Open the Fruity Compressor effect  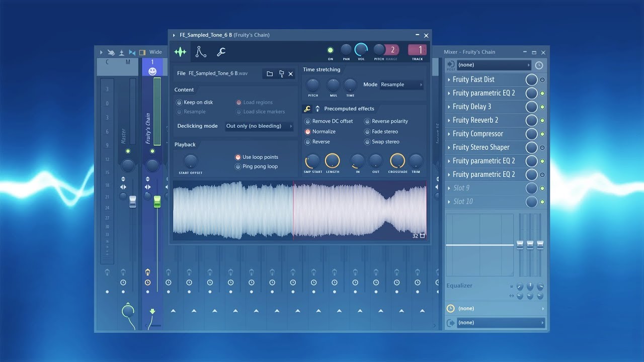[478, 134]
